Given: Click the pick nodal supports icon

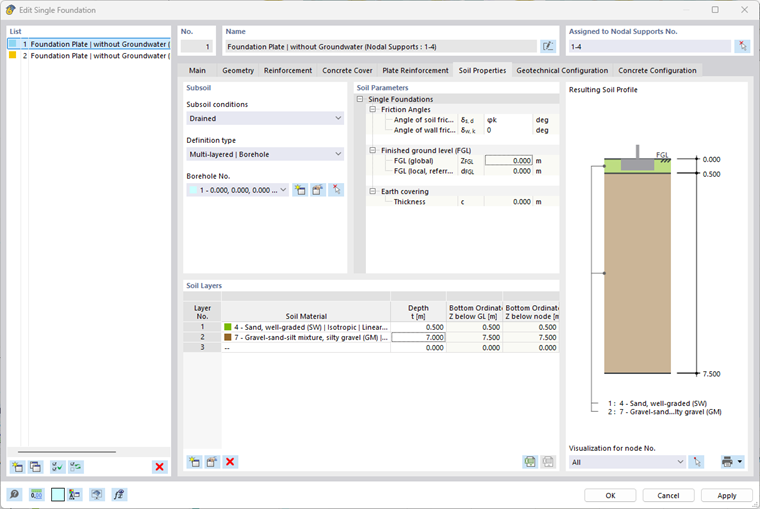Looking at the screenshot, I should [x=743, y=47].
